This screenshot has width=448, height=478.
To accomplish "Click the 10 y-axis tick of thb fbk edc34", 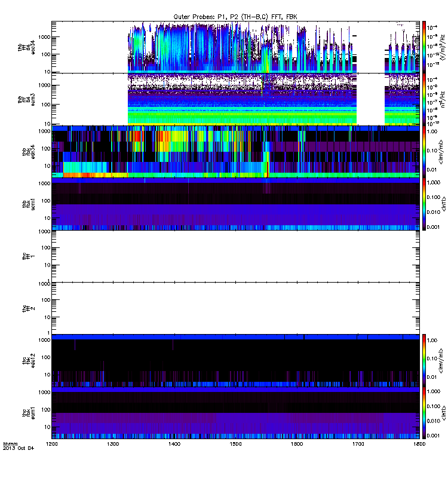I will tap(47, 166).
